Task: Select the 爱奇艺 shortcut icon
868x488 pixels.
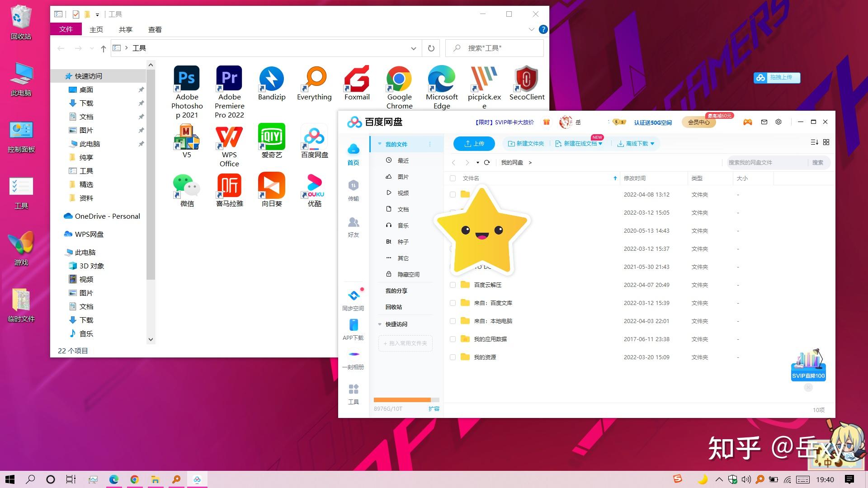Action: [272, 141]
